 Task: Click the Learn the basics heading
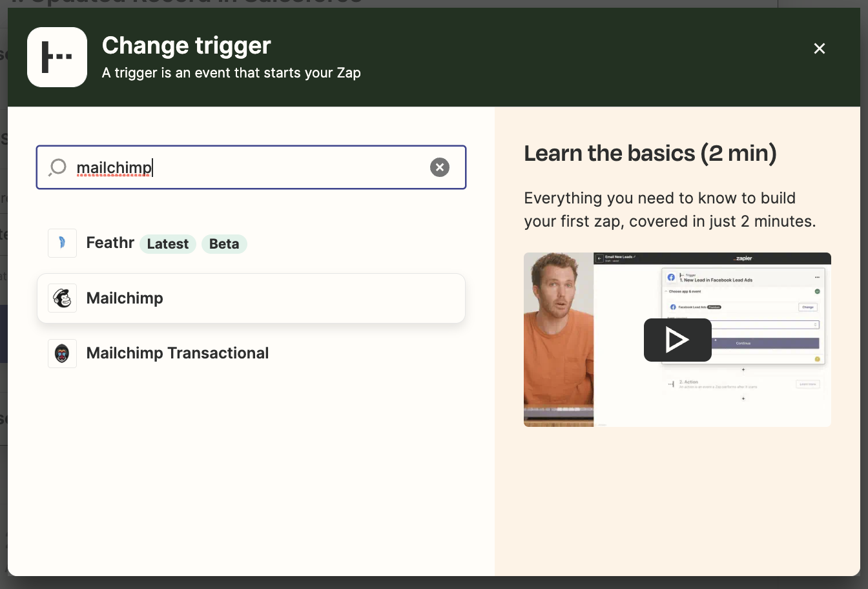pyautogui.click(x=650, y=154)
